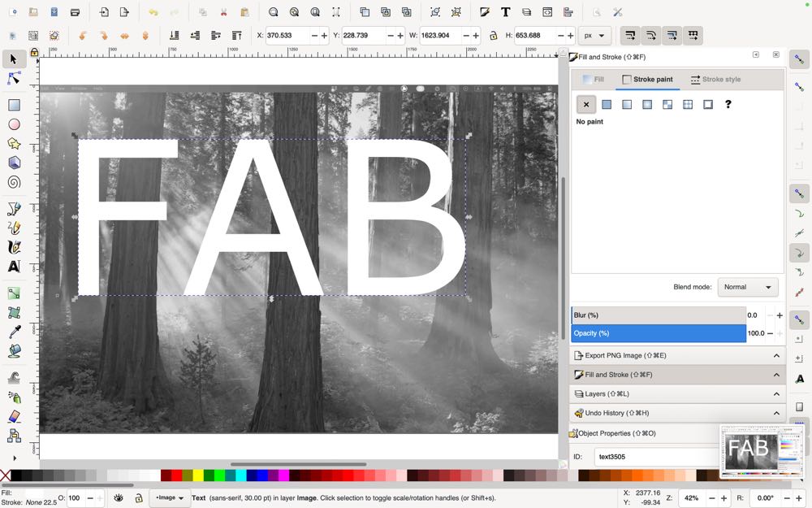The width and height of the screenshot is (812, 508).
Task: Open the px units dropdown
Action: (594, 35)
